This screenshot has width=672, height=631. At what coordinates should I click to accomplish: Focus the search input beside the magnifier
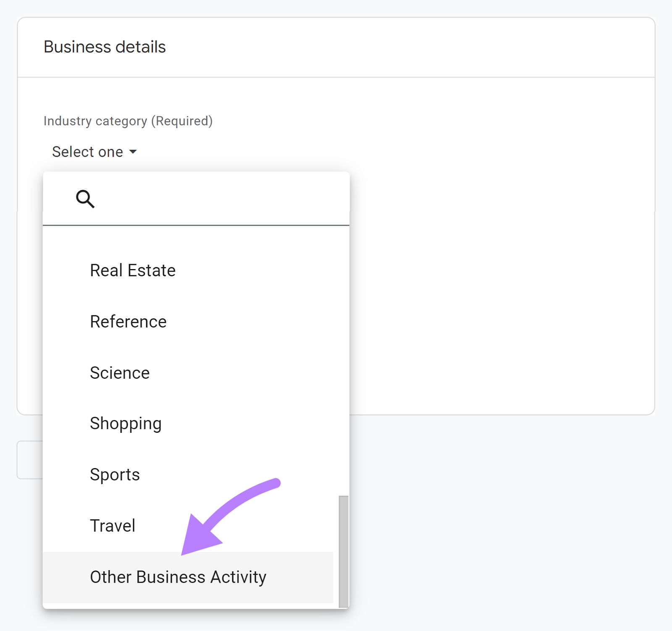click(x=189, y=199)
